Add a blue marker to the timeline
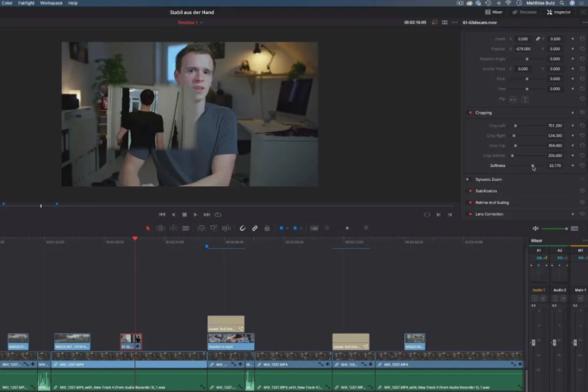Screen dimensions: 588x392 point(295,228)
